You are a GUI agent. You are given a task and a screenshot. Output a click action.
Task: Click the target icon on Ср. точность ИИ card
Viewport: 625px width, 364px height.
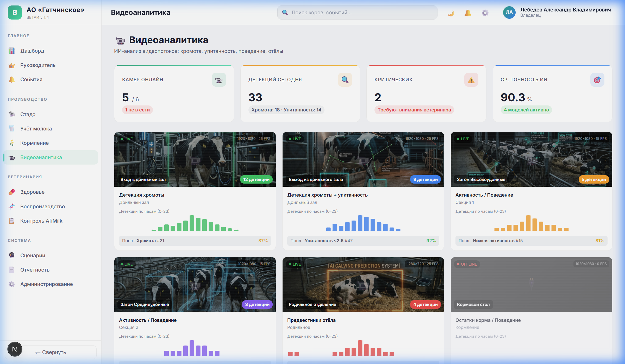click(597, 80)
